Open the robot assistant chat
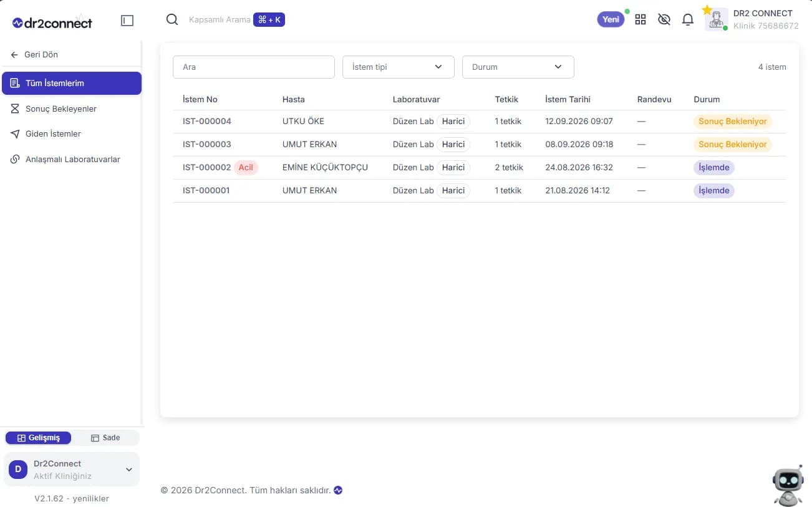This screenshot has width=812, height=507. [x=788, y=485]
